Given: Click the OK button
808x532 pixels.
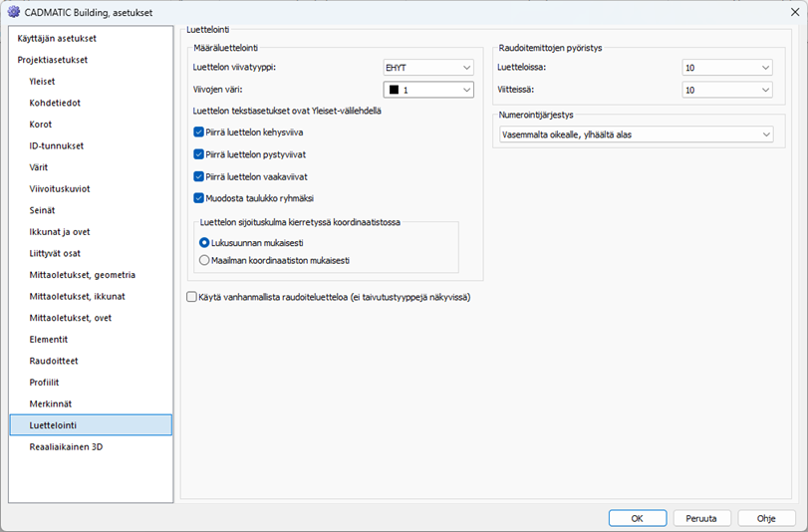Looking at the screenshot, I should [x=636, y=518].
